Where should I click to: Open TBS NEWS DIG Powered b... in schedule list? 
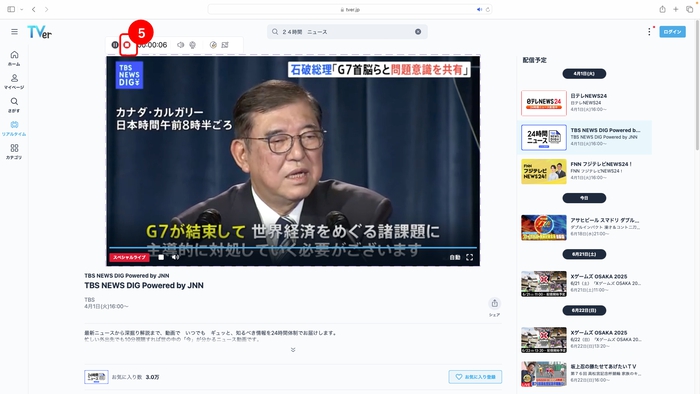[x=605, y=130]
